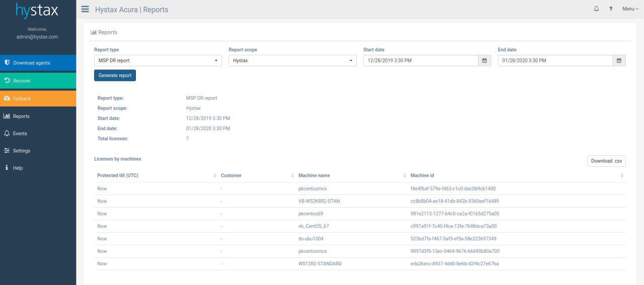Open the End date calendar picker
Image resolution: width=644 pixels, height=285 pixels.
619,60
